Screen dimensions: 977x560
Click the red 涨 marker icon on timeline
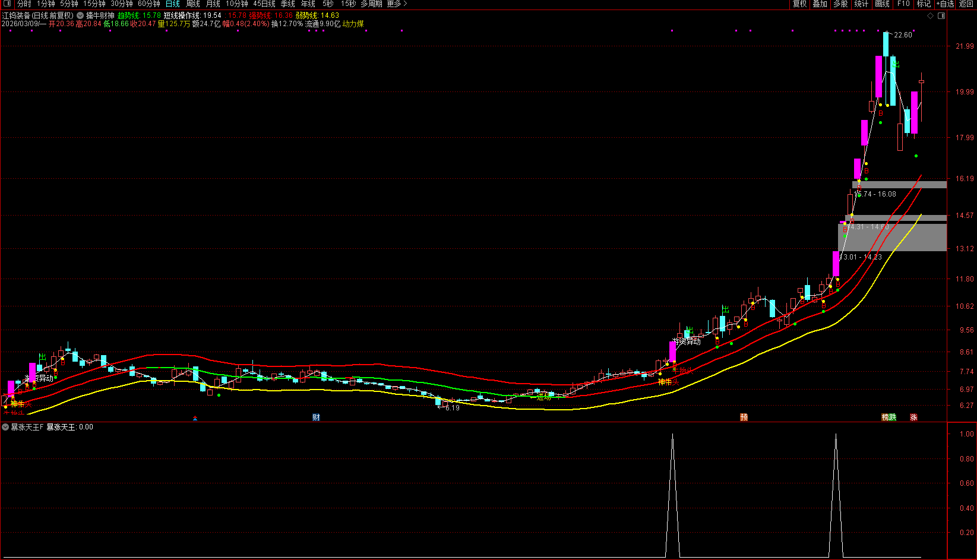(x=913, y=417)
